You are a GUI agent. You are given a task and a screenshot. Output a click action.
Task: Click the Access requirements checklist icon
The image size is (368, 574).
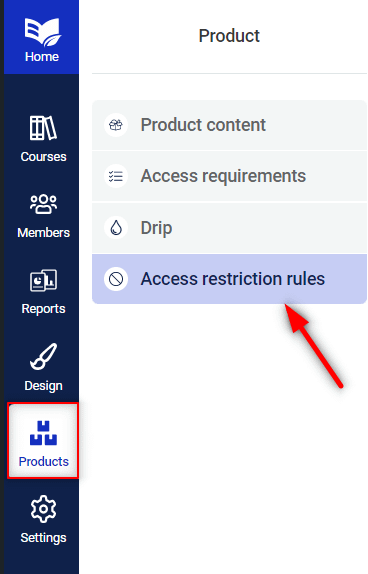[116, 176]
